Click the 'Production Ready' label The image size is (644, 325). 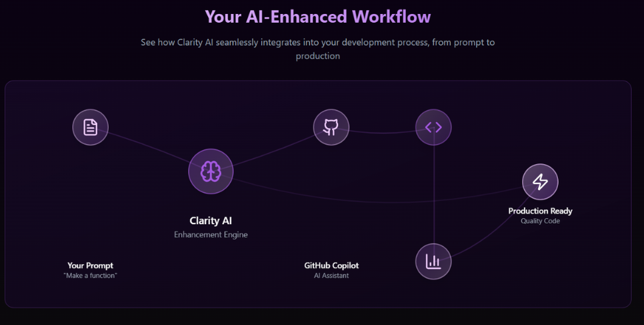click(x=540, y=211)
